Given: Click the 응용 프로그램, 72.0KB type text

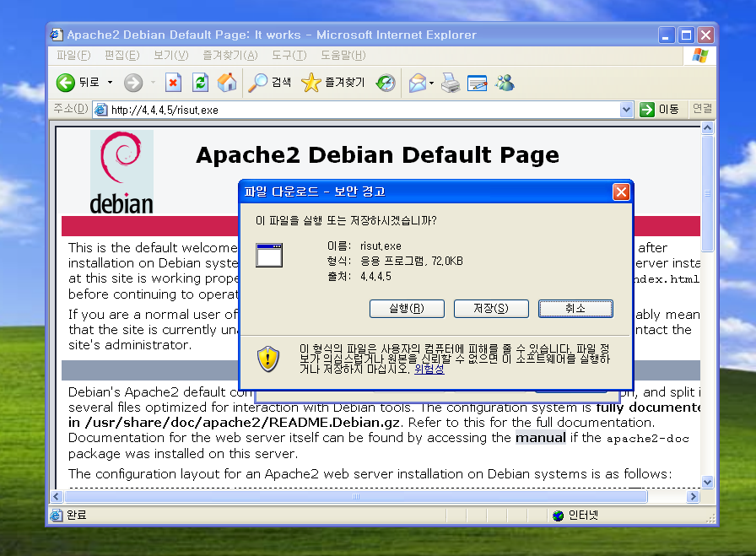Looking at the screenshot, I should (412, 262).
